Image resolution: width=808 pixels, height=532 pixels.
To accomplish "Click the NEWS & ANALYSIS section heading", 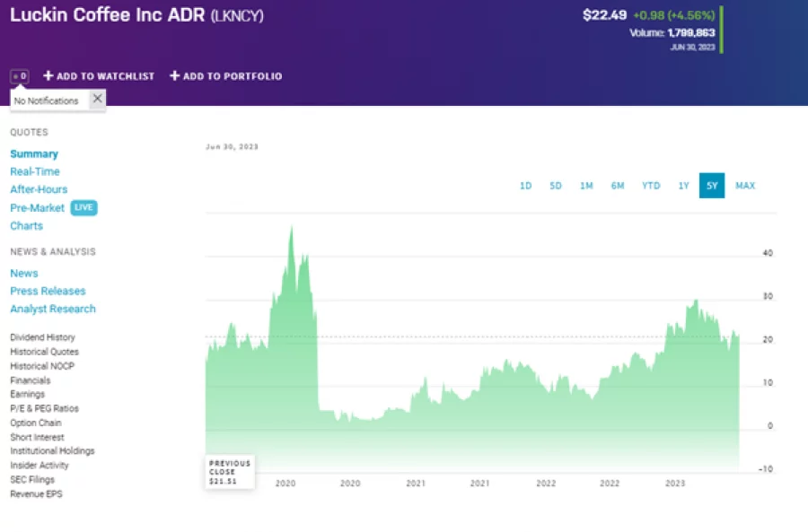I will pyautogui.click(x=53, y=252).
